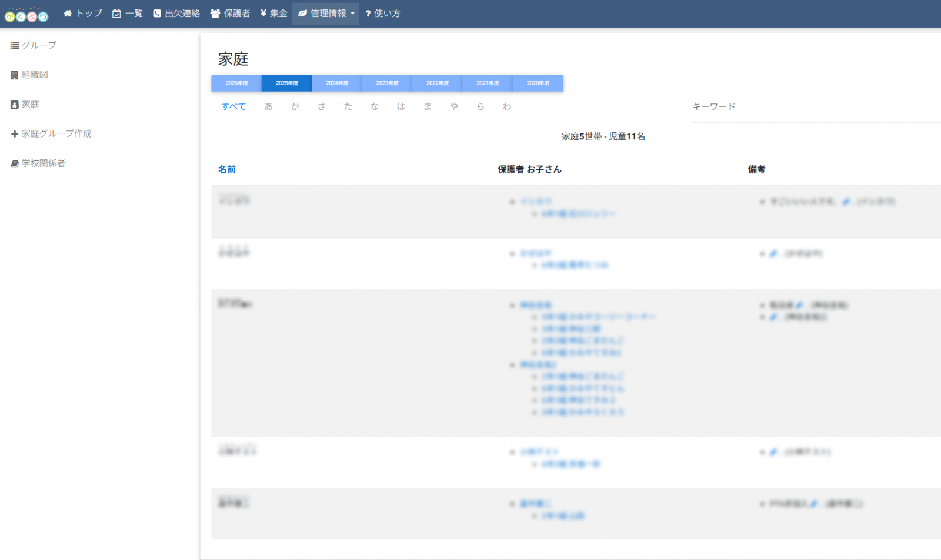941x560 pixels.
Task: Select 家庭 in the sidebar
Action: (x=25, y=105)
